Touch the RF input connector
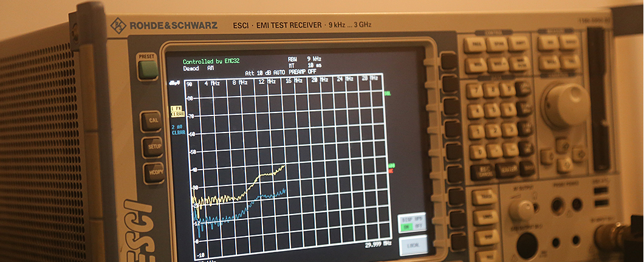Viewport: 644px width, 262px height. point(615,237)
